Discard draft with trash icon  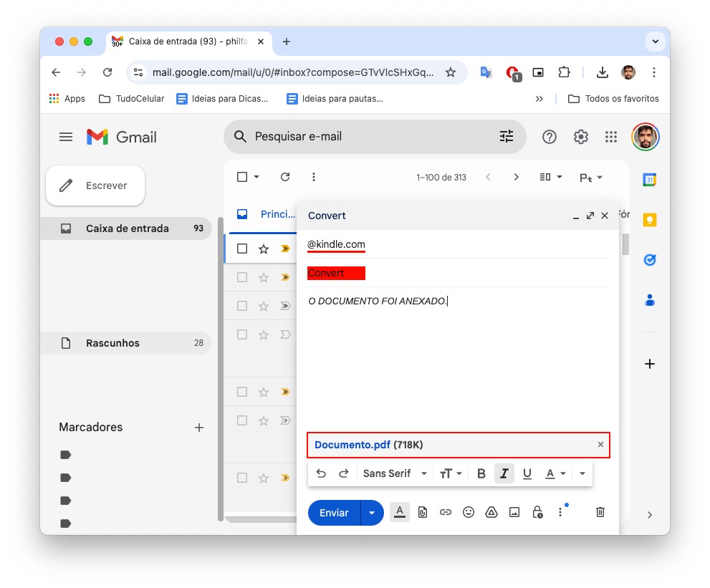click(x=600, y=512)
